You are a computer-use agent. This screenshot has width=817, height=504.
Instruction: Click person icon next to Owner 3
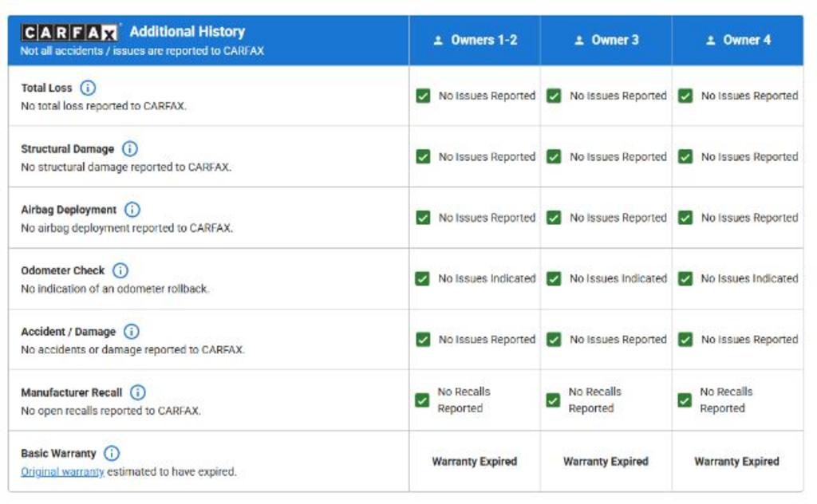coord(579,40)
